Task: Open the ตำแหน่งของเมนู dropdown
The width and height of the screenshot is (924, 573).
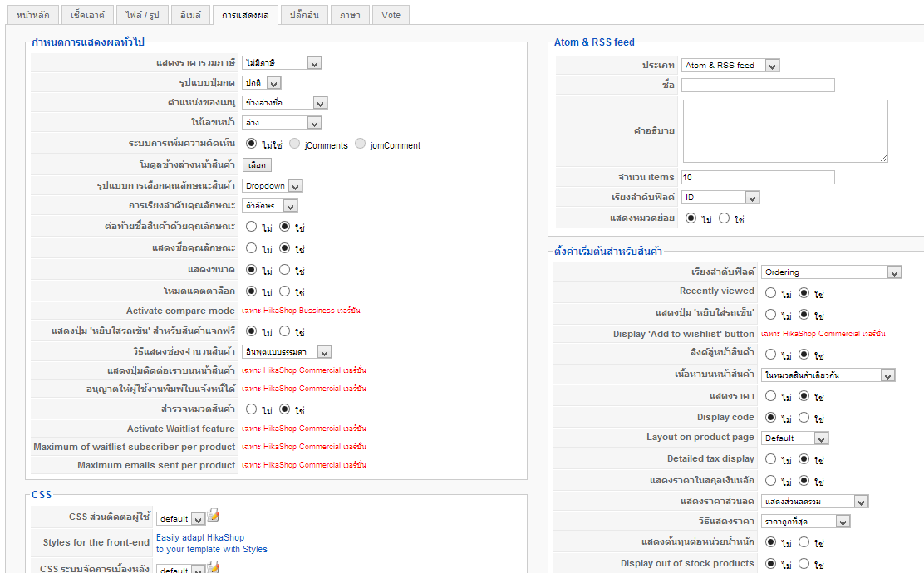Action: click(285, 103)
